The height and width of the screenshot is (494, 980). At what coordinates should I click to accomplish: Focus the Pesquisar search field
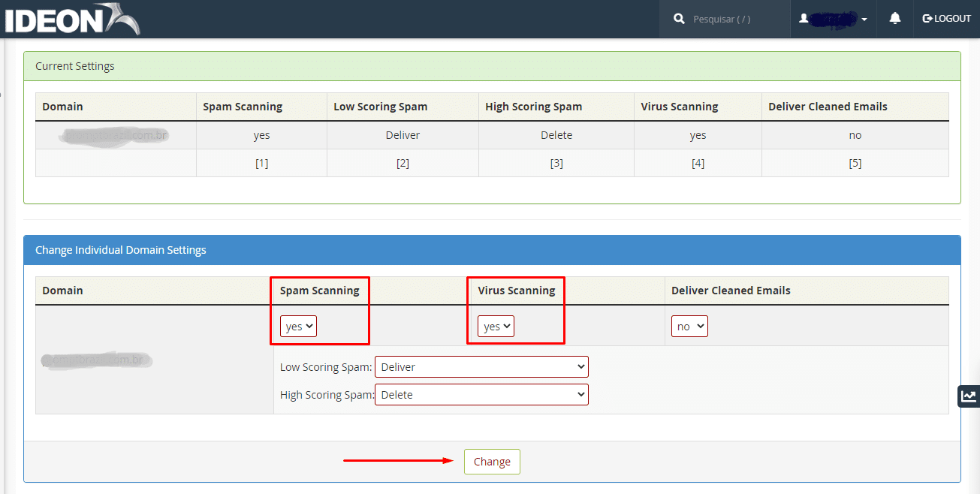pos(732,19)
